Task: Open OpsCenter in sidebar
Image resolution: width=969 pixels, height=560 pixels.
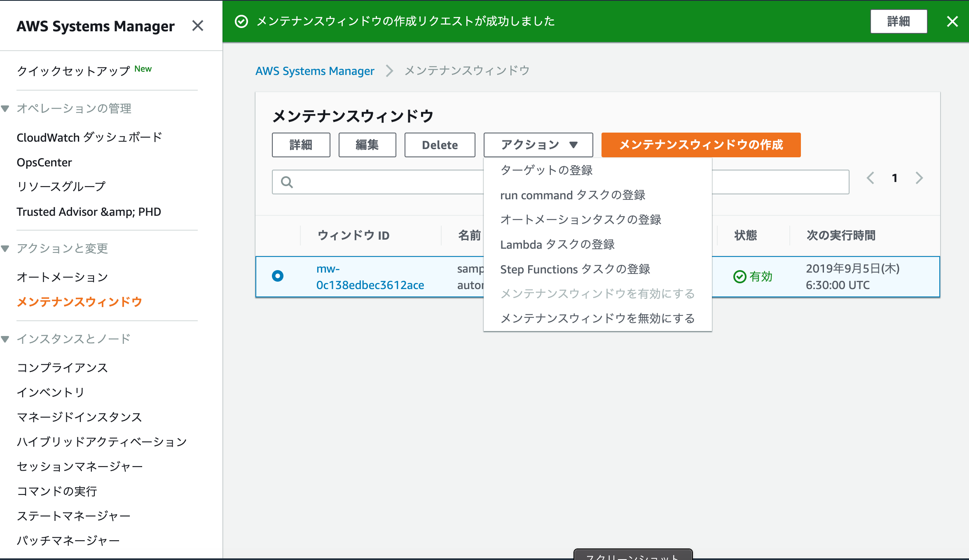Action: [44, 162]
